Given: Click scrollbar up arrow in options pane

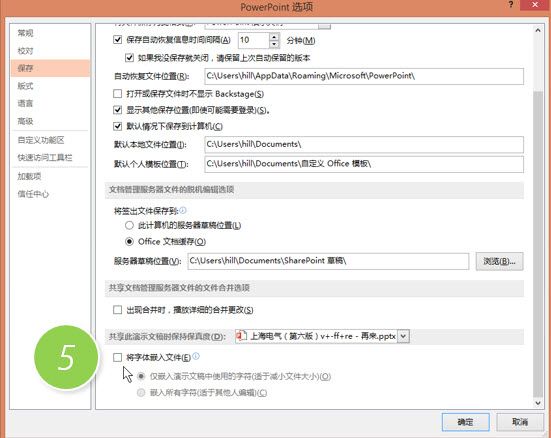Looking at the screenshot, I should (538, 31).
